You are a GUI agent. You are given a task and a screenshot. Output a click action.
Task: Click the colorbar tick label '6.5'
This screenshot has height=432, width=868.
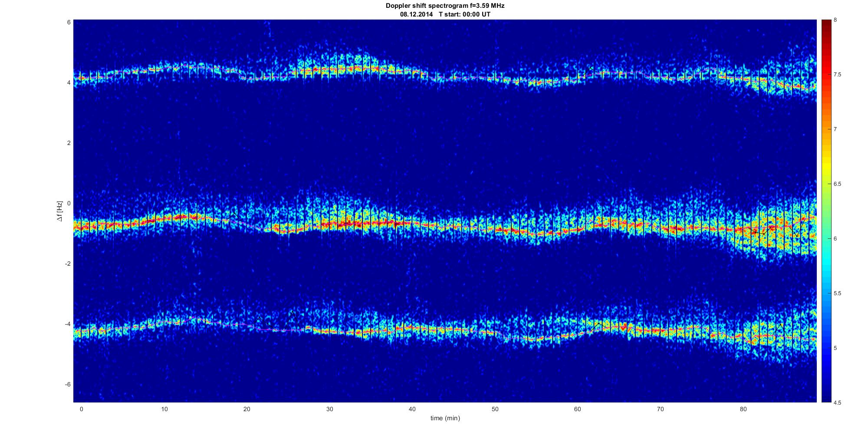pyautogui.click(x=838, y=184)
